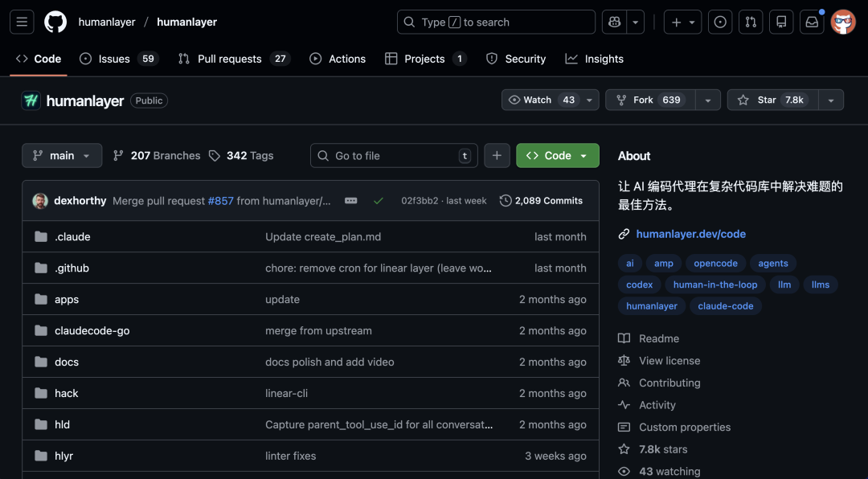868x479 pixels.
Task: Click the opencode topic tag
Action: (x=716, y=263)
